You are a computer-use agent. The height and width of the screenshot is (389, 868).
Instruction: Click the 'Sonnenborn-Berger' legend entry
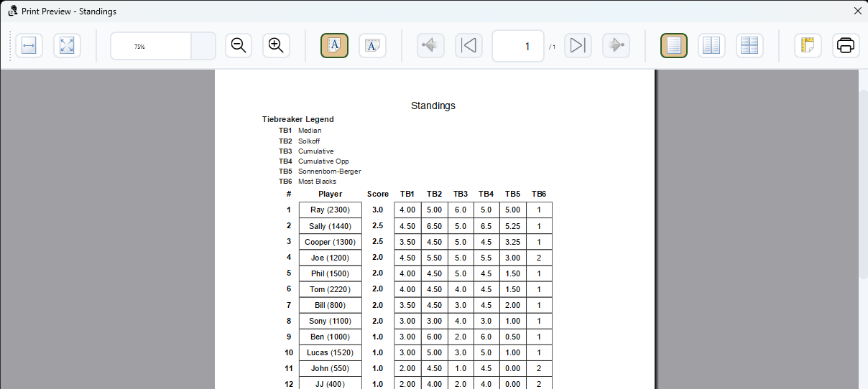pos(330,172)
